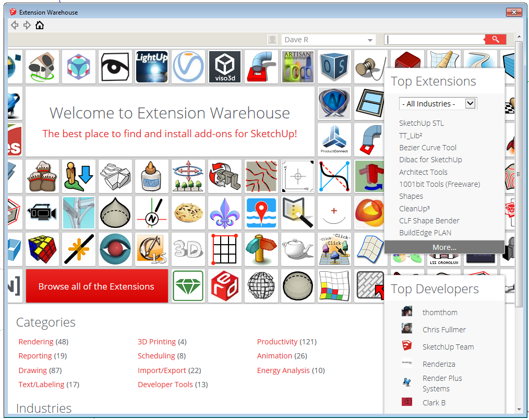Viewport: 529px width, 420px height.
Task: Open the viso3d extension tile
Action: [225, 67]
